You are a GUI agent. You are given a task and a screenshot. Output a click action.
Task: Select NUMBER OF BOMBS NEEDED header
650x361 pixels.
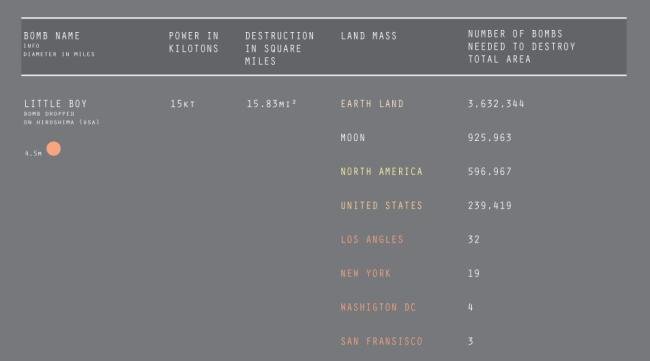pos(521,46)
